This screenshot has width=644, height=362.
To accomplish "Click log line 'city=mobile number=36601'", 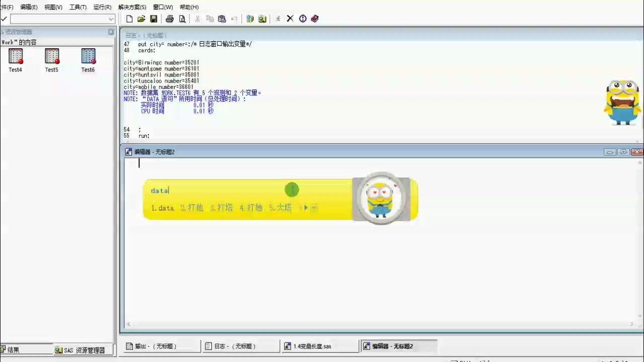I will [158, 87].
